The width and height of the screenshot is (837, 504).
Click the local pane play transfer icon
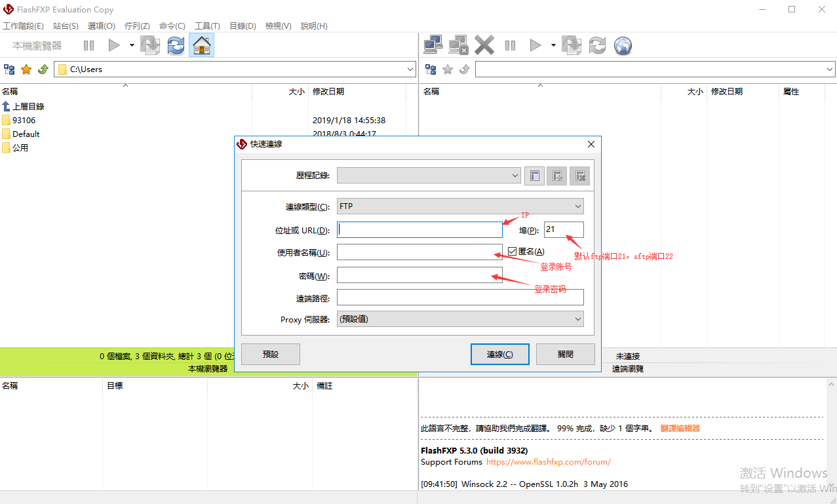tap(114, 45)
